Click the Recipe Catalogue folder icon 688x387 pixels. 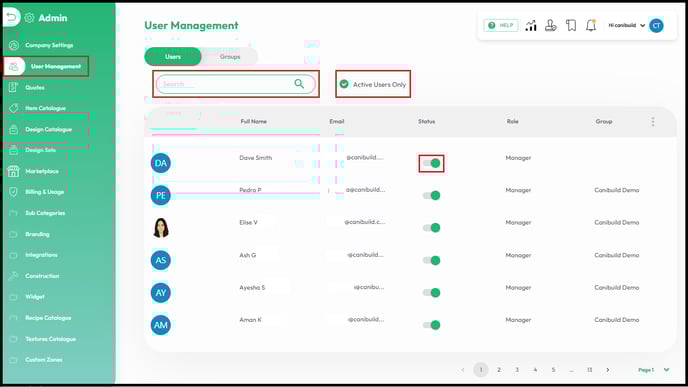point(14,318)
